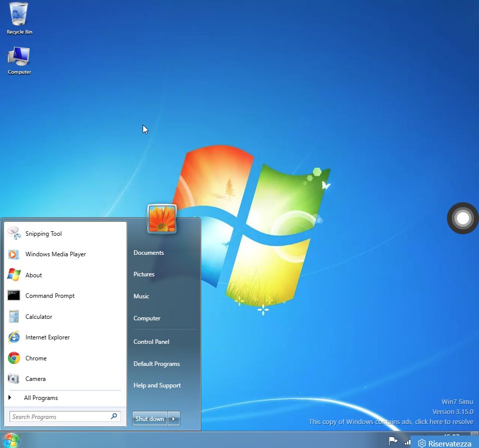Launch Snipping Tool text entry
The height and width of the screenshot is (448, 479).
44,234
